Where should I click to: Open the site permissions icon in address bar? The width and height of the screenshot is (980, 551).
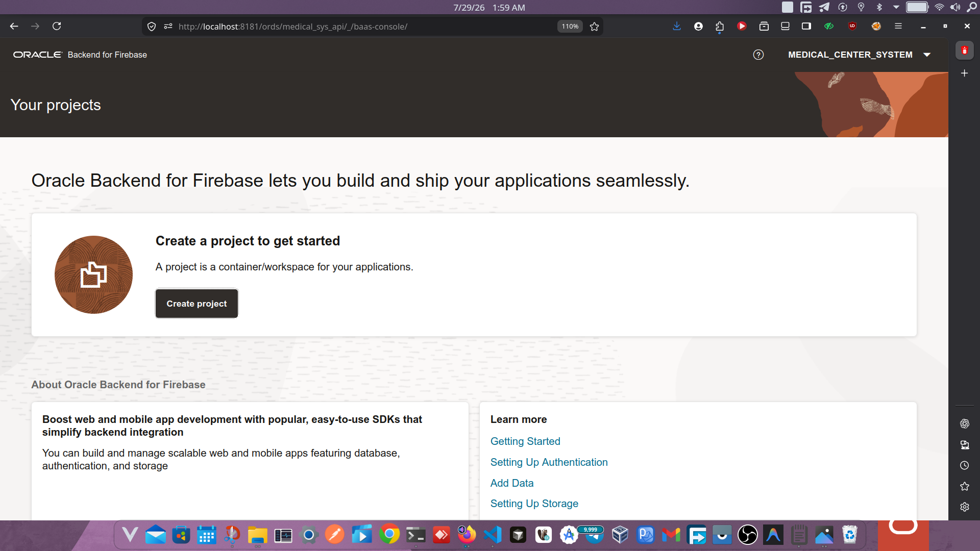168,27
